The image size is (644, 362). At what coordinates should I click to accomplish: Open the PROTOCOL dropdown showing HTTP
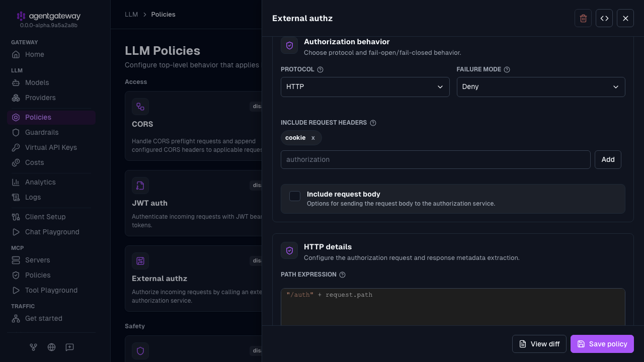click(x=365, y=86)
